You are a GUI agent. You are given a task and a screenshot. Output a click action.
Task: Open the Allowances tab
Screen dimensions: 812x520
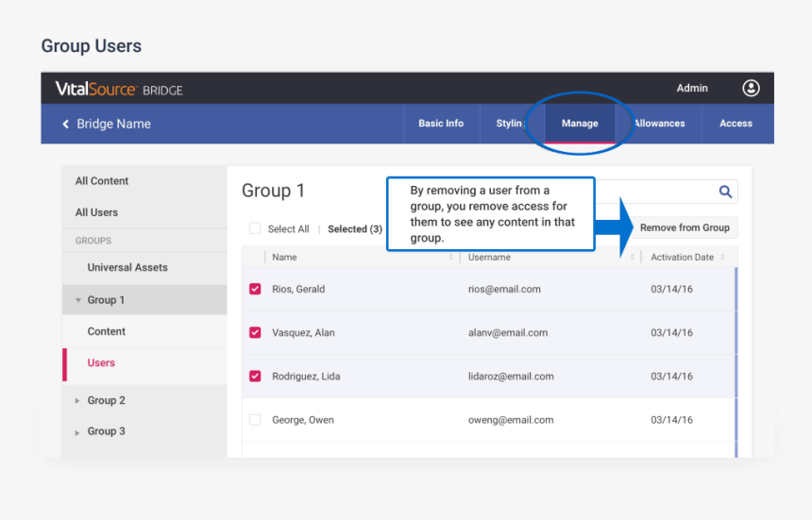pos(659,124)
